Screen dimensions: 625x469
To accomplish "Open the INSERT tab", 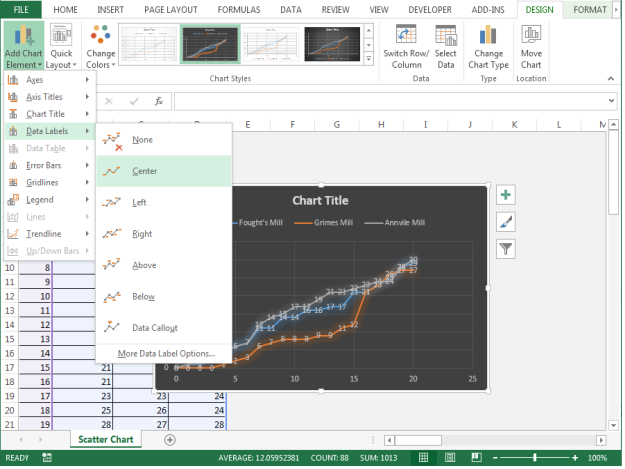I will 110,10.
